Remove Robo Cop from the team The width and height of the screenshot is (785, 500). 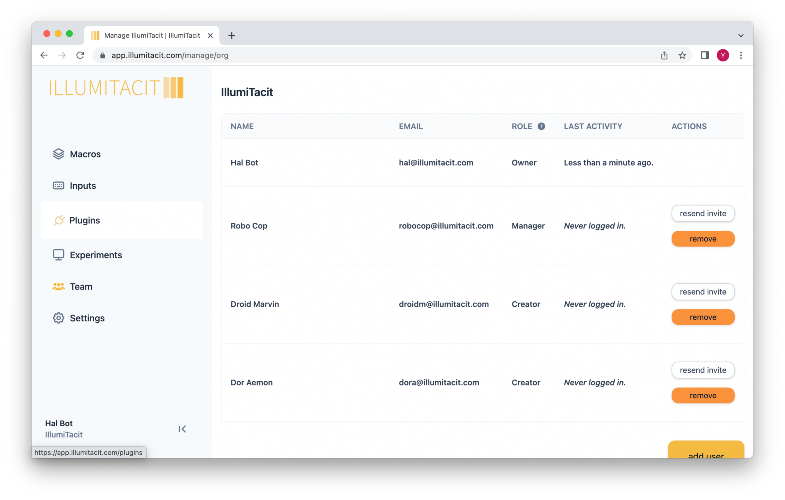point(702,239)
